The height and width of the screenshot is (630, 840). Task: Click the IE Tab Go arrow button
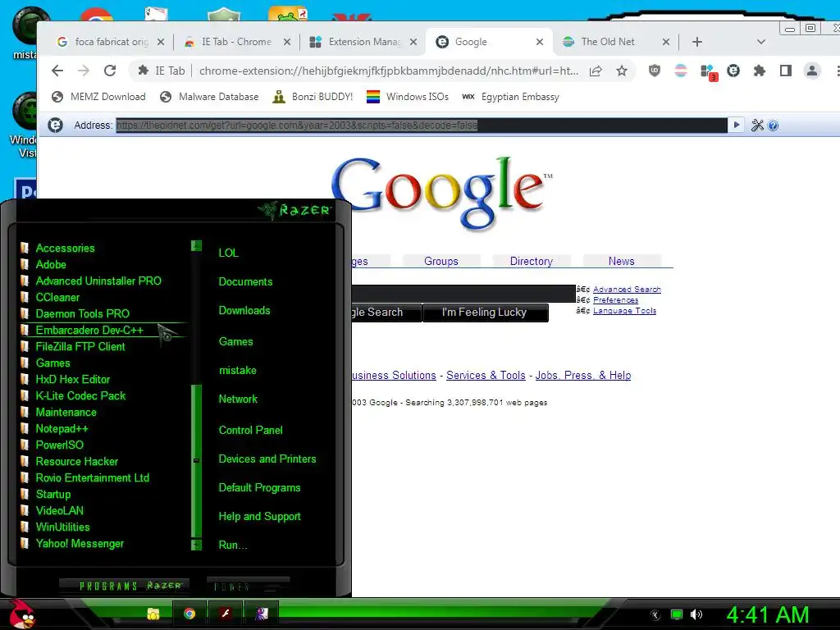(736, 125)
